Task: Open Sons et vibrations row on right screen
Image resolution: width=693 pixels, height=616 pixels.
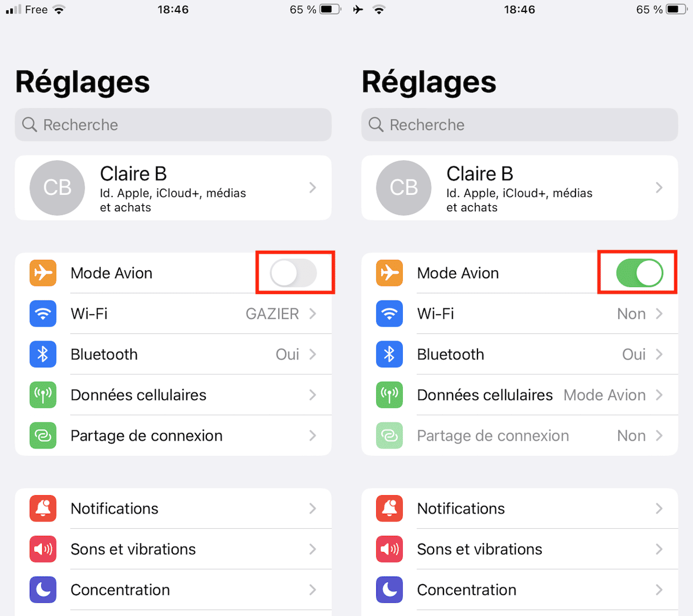Action: pyautogui.click(x=520, y=549)
